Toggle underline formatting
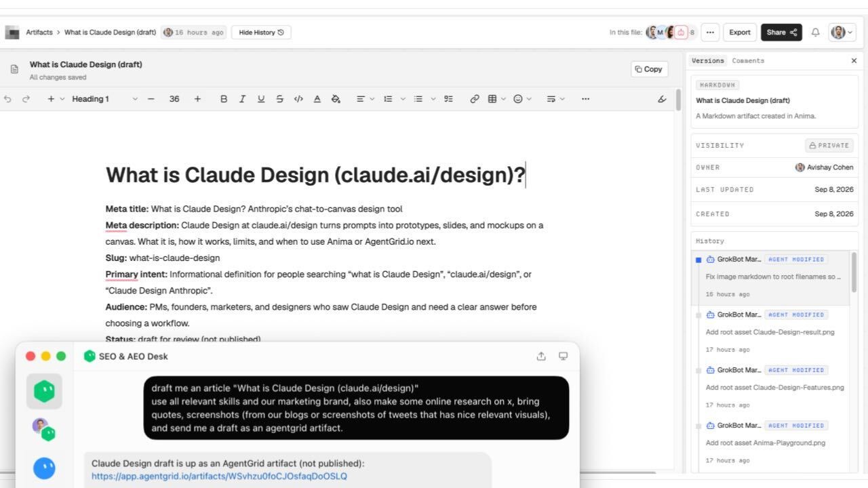This screenshot has width=868, height=488. (x=261, y=99)
